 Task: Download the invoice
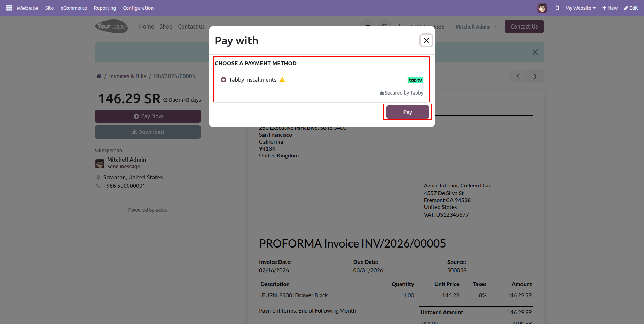tap(148, 132)
